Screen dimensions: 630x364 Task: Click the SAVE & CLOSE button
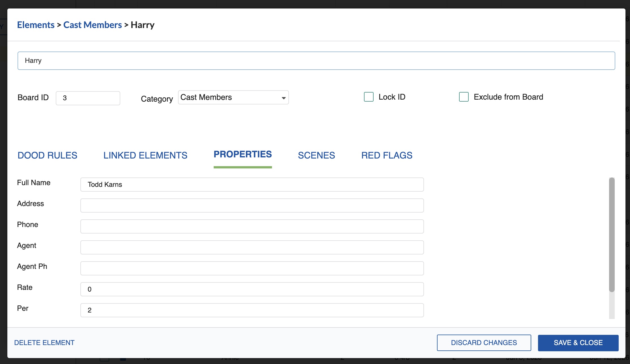[x=578, y=342]
